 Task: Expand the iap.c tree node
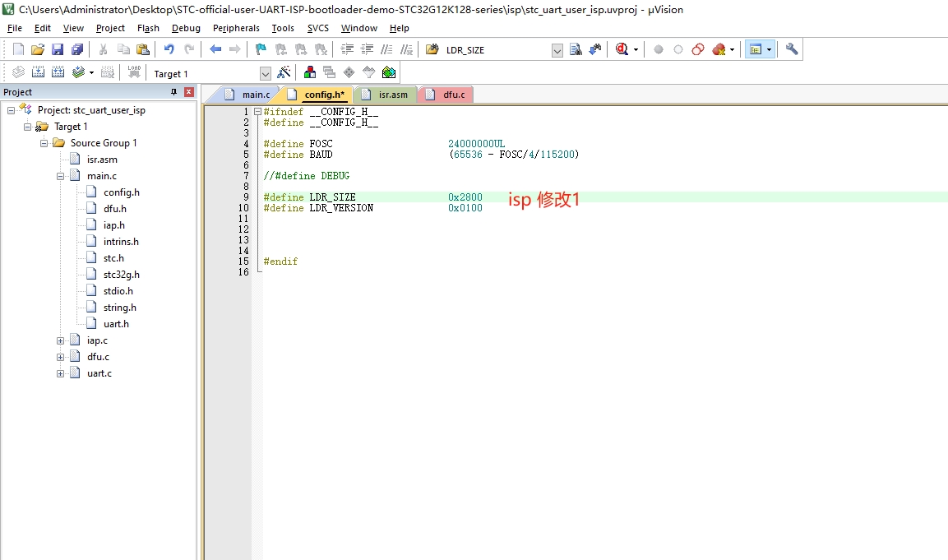pos(61,340)
